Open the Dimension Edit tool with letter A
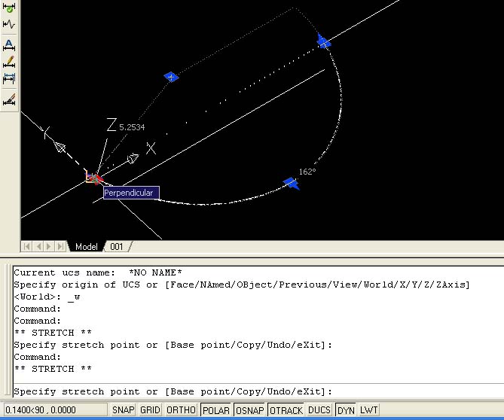Viewport: 504px width, 420px height. (9, 45)
